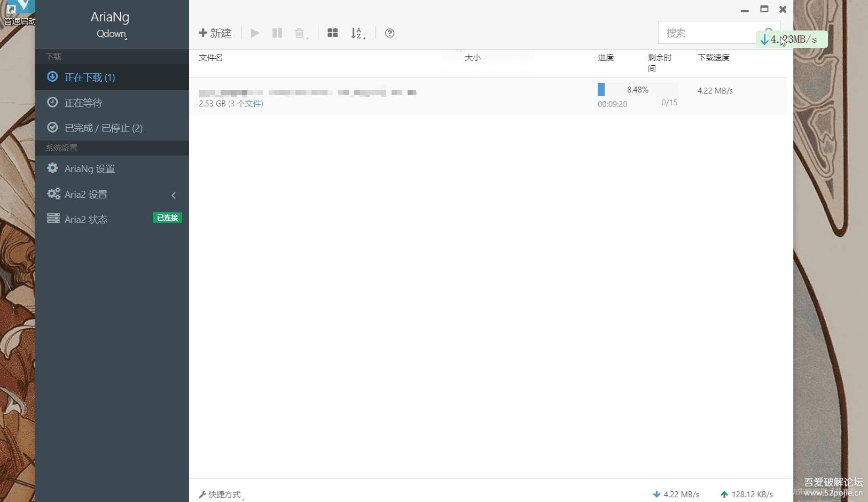This screenshot has width=868, height=502.
Task: Open the shortcuts wrench menu
Action: (221, 495)
